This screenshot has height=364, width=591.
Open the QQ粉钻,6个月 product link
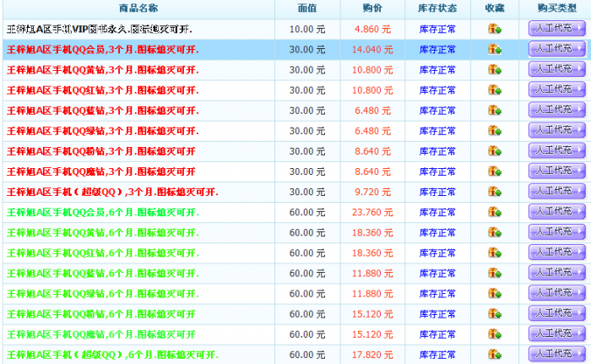tap(101, 314)
